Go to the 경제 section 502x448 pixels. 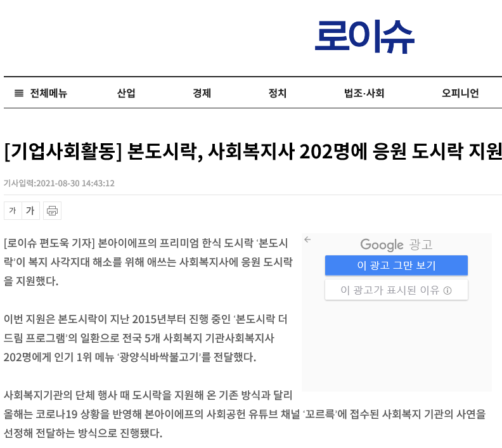point(202,93)
